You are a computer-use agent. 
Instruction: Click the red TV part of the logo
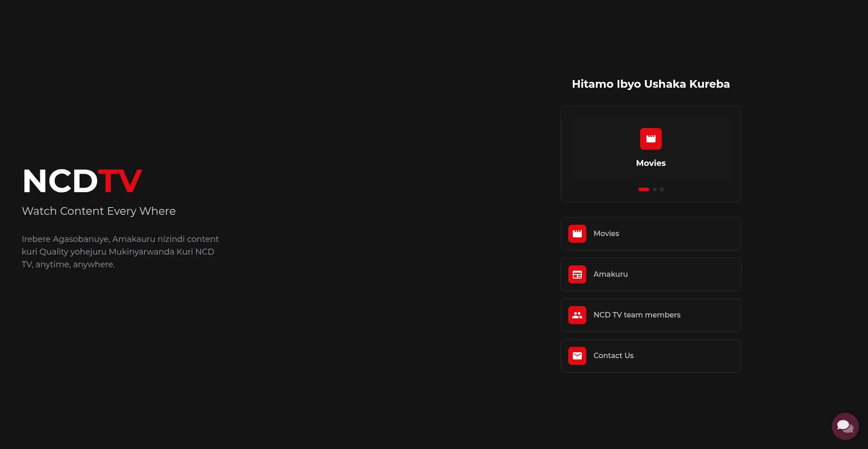120,181
